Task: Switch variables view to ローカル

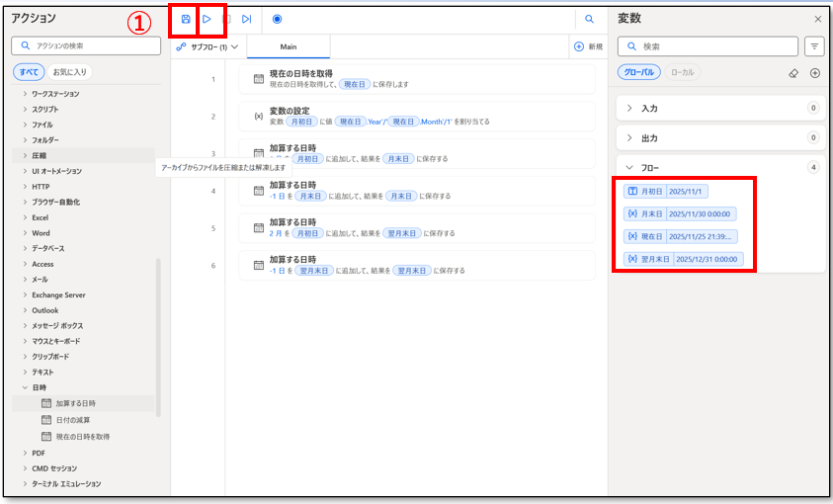Action: (682, 72)
